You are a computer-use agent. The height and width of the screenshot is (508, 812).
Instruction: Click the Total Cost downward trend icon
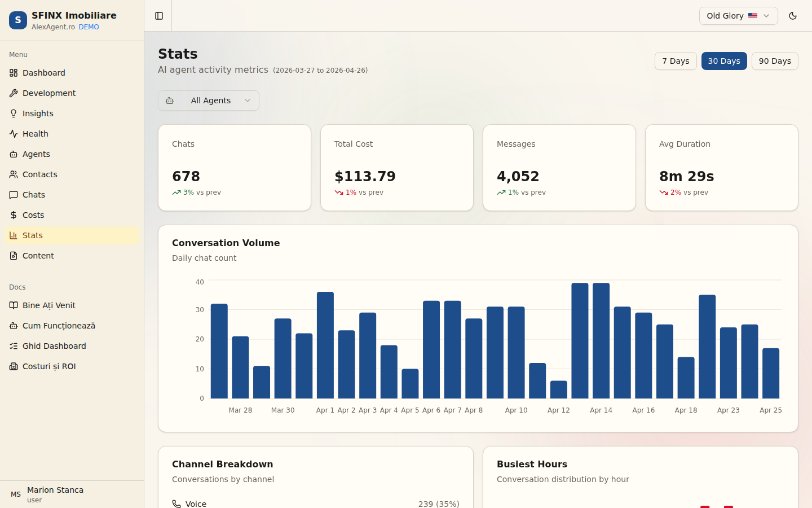339,192
